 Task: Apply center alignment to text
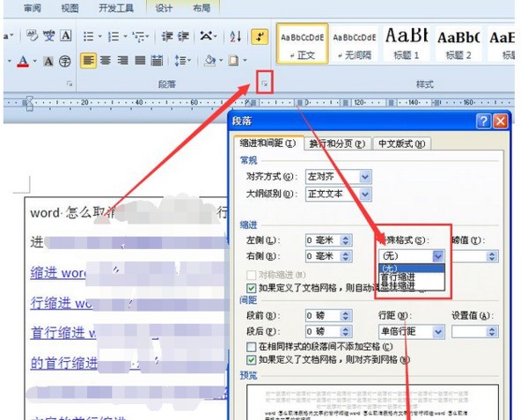pyautogui.click(x=106, y=61)
